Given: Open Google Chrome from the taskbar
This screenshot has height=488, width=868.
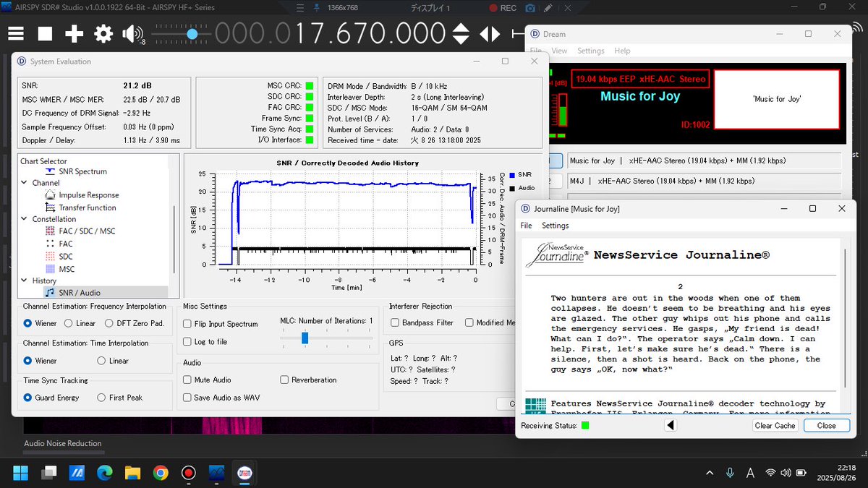Looking at the screenshot, I should coord(161,473).
